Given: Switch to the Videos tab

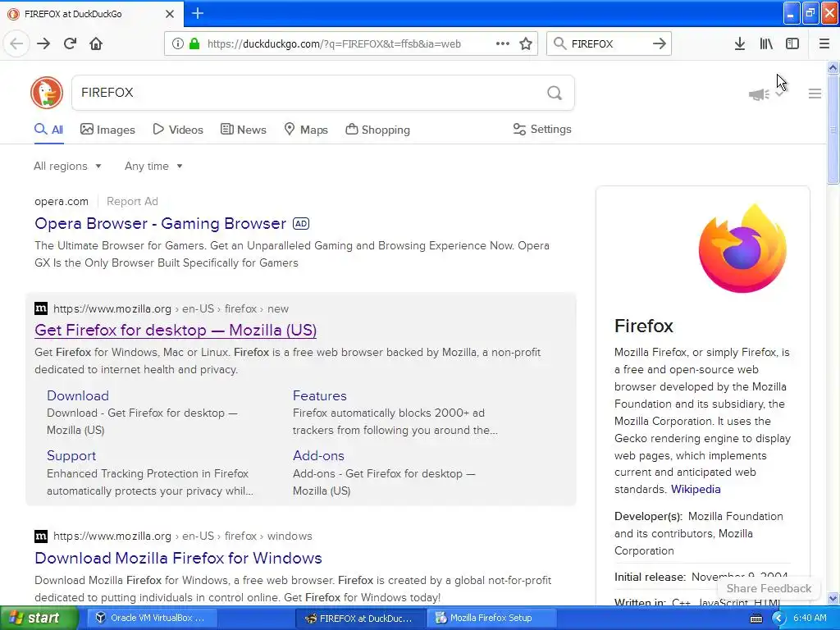Looking at the screenshot, I should coord(178,130).
